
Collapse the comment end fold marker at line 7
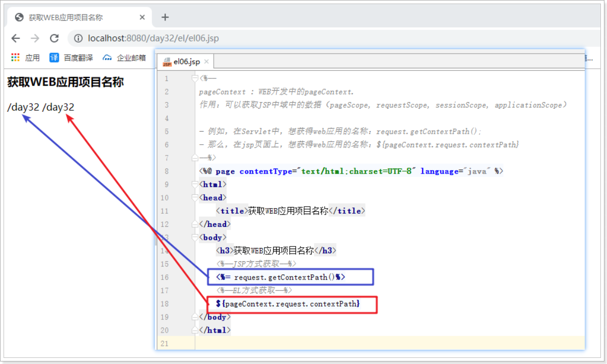(195, 158)
